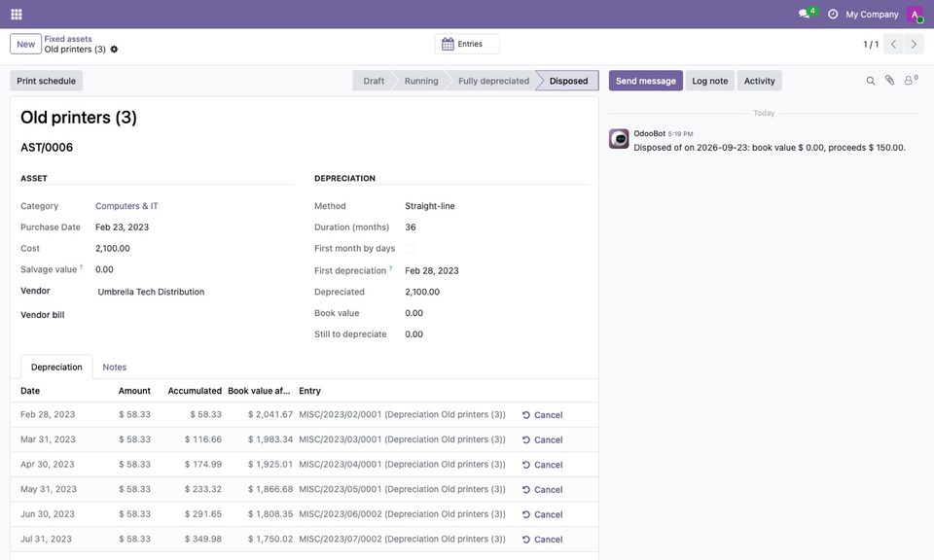Image resolution: width=934 pixels, height=560 pixels.
Task: Cancel the May 31, 2023 depreciation entry
Action: 543,490
